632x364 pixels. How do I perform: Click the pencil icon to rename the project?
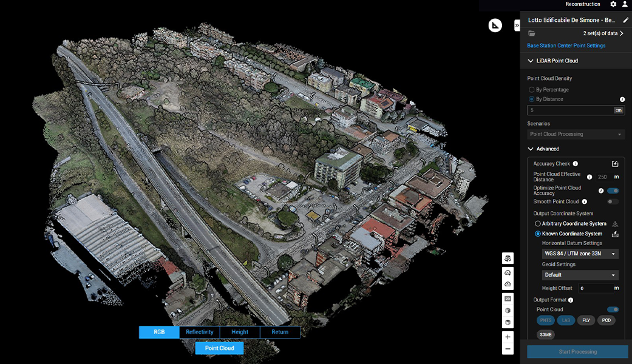coord(625,19)
